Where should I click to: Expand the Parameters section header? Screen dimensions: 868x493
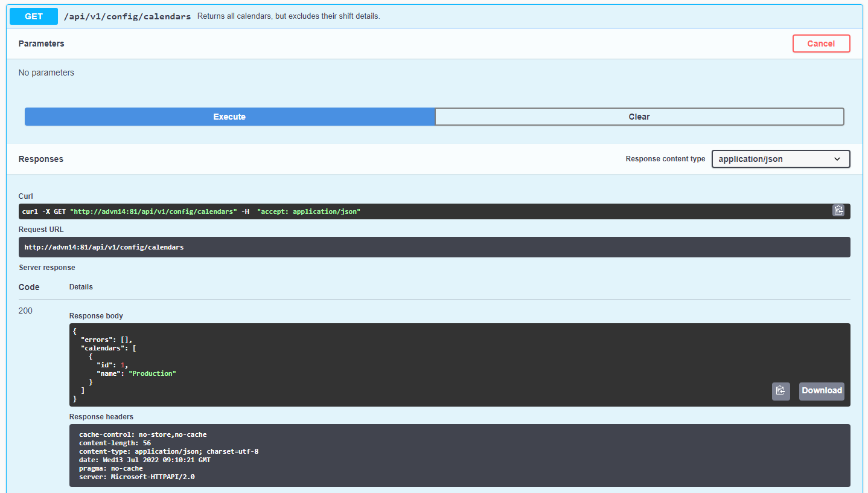click(41, 43)
